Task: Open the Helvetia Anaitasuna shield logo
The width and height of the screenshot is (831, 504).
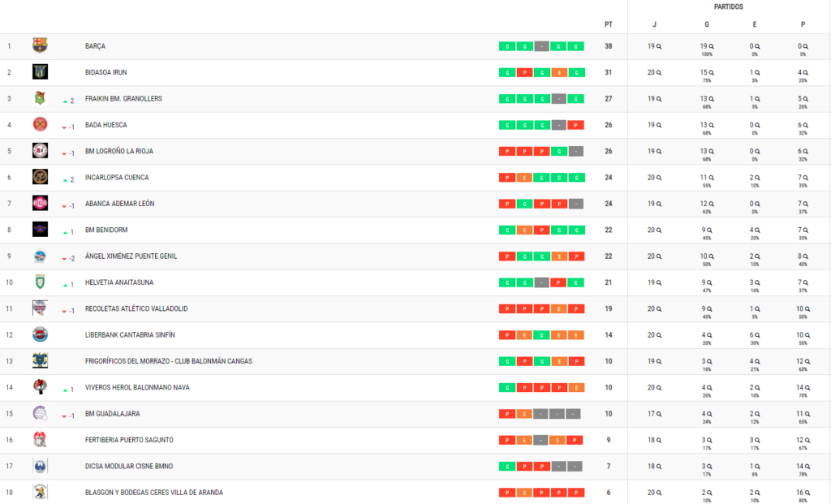Action: (x=40, y=282)
